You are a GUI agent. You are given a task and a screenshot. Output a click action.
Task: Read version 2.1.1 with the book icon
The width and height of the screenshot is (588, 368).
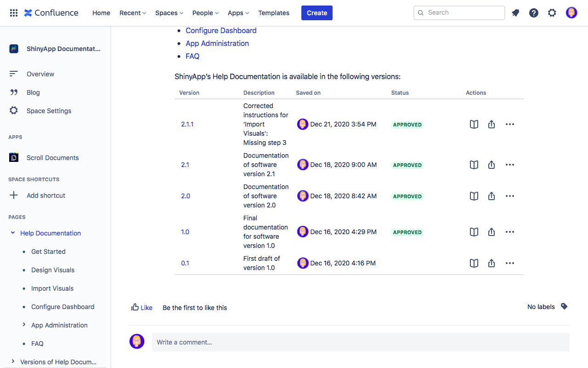pyautogui.click(x=474, y=124)
